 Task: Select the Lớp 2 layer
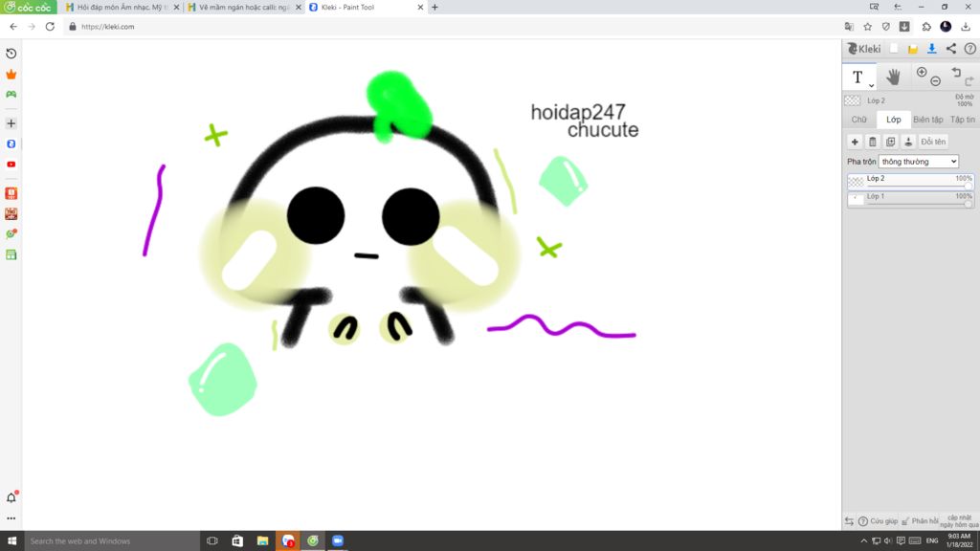tap(910, 181)
